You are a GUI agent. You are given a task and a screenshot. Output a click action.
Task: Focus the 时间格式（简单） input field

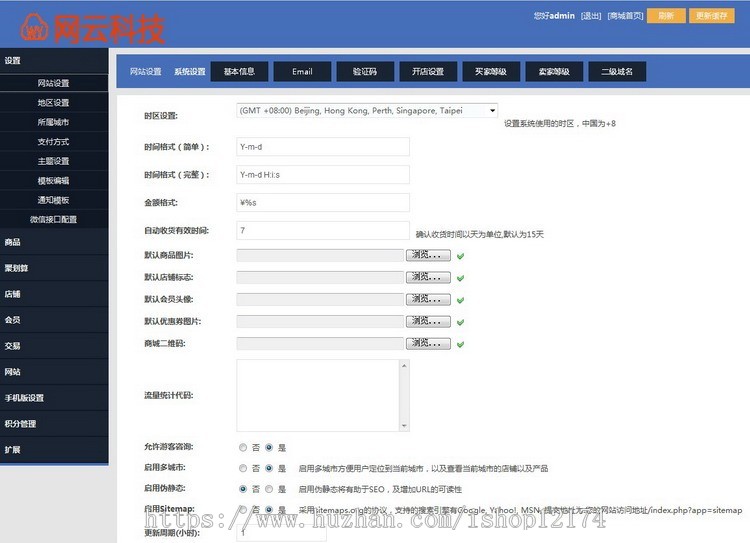click(x=323, y=147)
